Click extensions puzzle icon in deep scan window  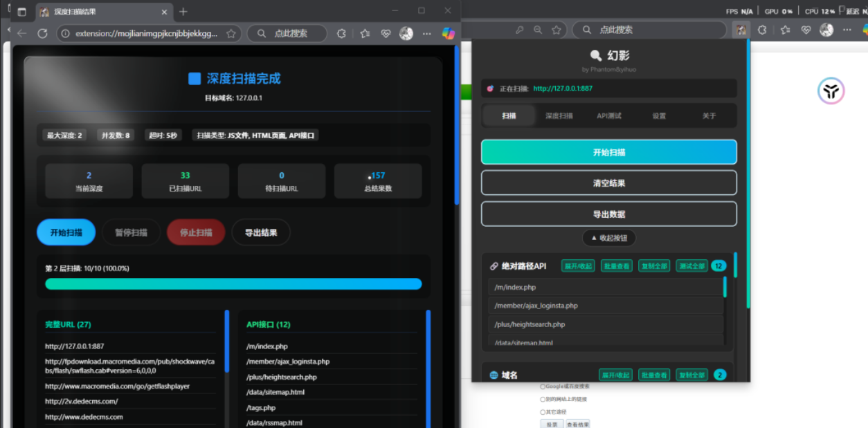pos(341,33)
